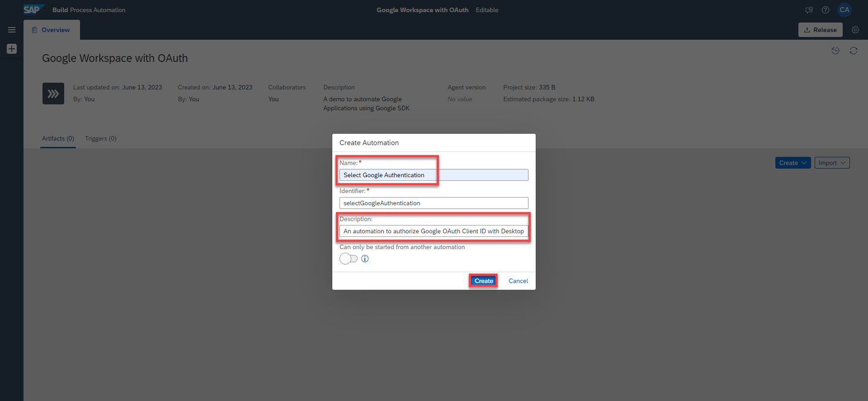Click 'Estimated package size: 1.12 KB' text
The image size is (868, 401).
pyautogui.click(x=549, y=99)
